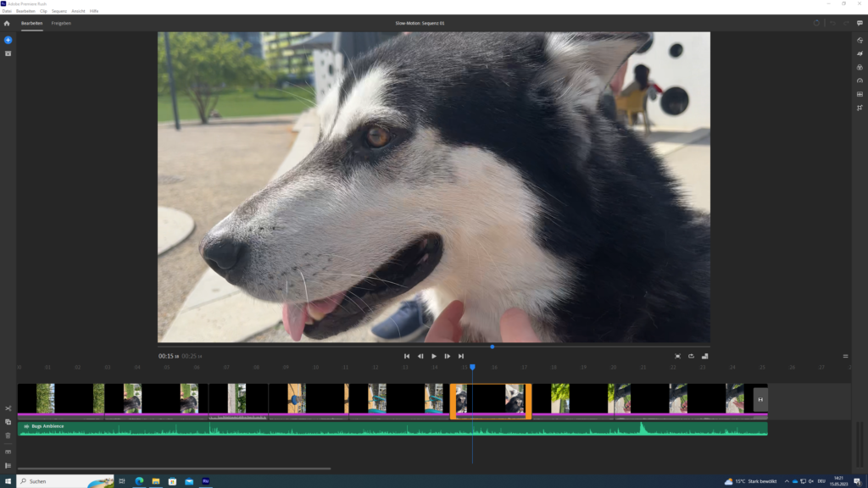Click the blue preview scrubber handle
The width and height of the screenshot is (868, 488).
click(492, 347)
